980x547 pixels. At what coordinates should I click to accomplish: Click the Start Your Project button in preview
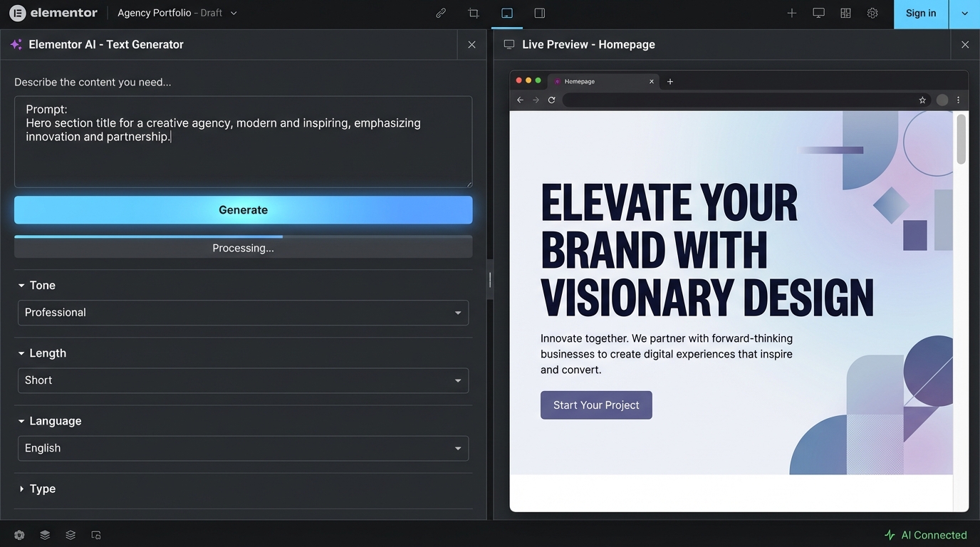click(595, 405)
